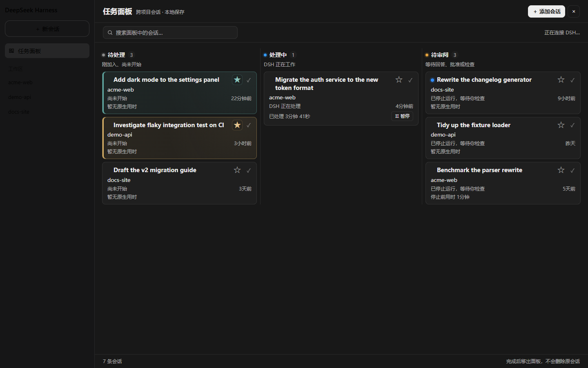Select 任务面板 in the sidebar
588x368 pixels.
tap(47, 51)
